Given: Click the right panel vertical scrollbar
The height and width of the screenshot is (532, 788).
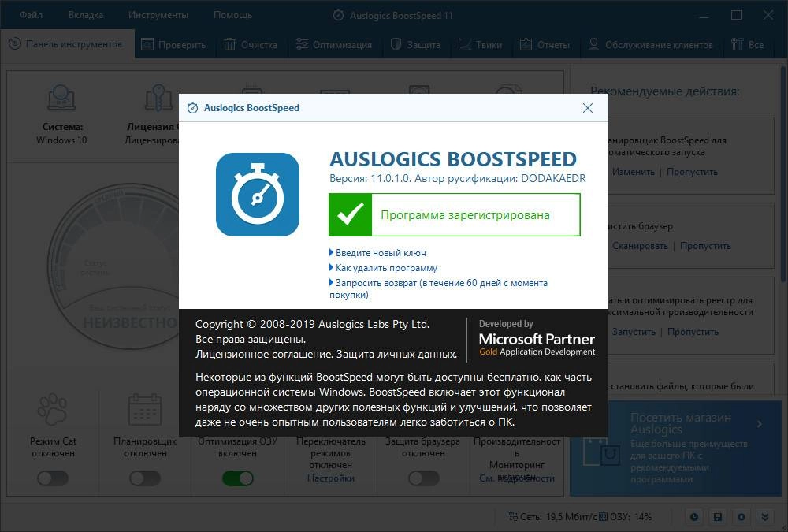Looking at the screenshot, I should (x=783, y=176).
